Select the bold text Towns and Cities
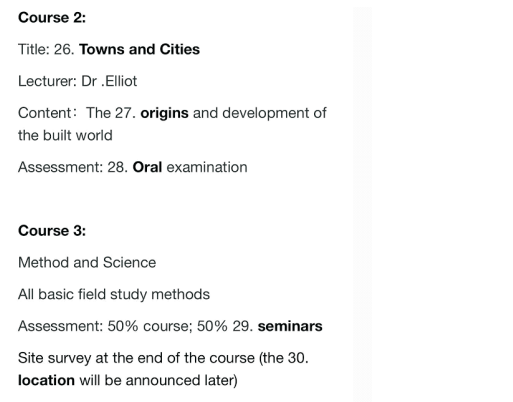Image resolution: width=513 pixels, height=402 pixels. click(139, 49)
